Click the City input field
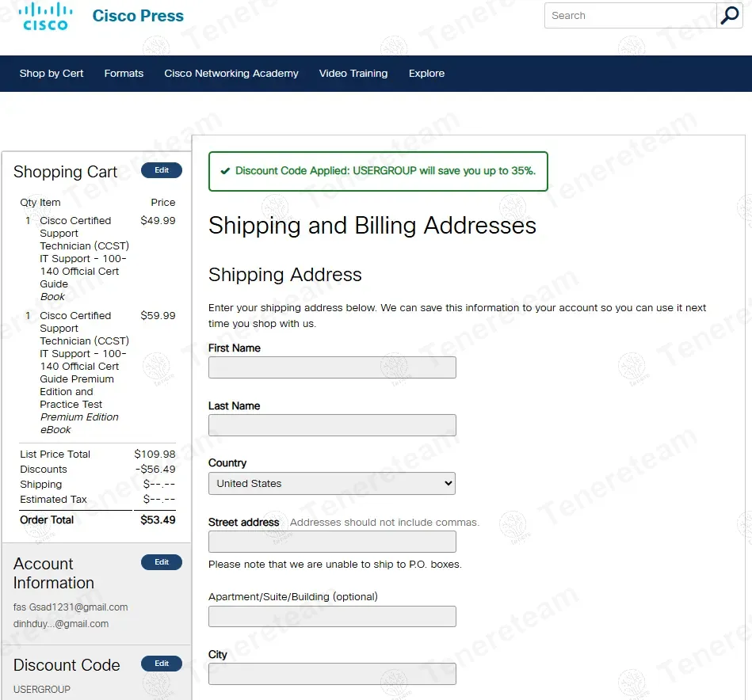 tap(332, 674)
